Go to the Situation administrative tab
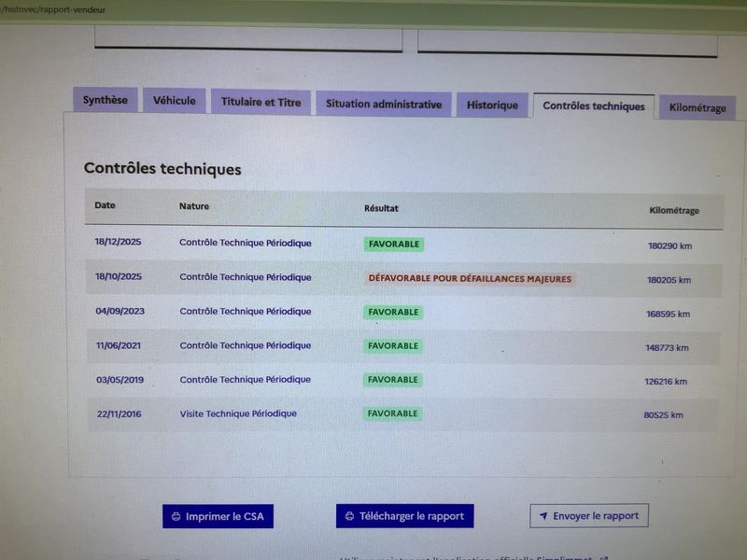This screenshot has width=747, height=560. tap(383, 105)
